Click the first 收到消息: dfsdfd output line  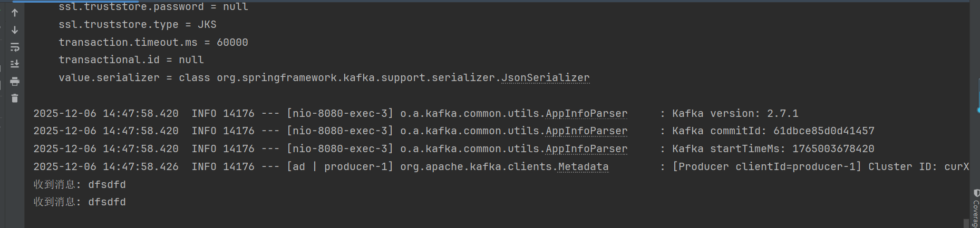[x=80, y=185]
